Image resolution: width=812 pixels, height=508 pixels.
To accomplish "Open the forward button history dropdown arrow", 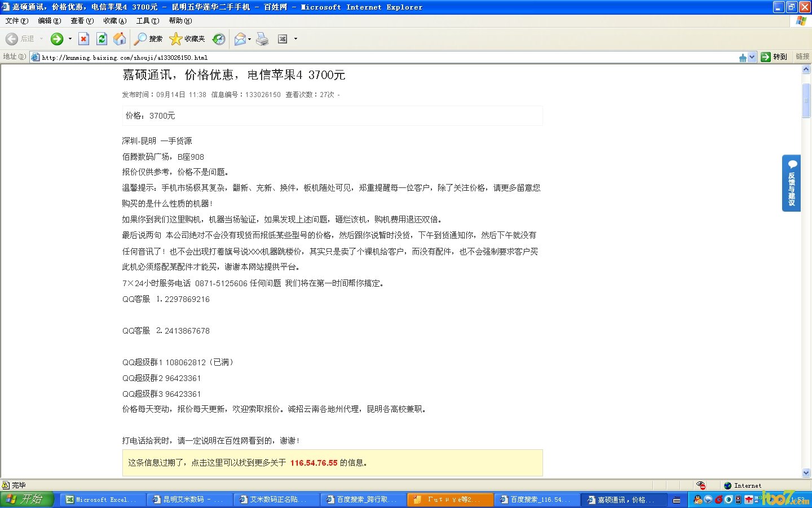I will pyautogui.click(x=70, y=39).
